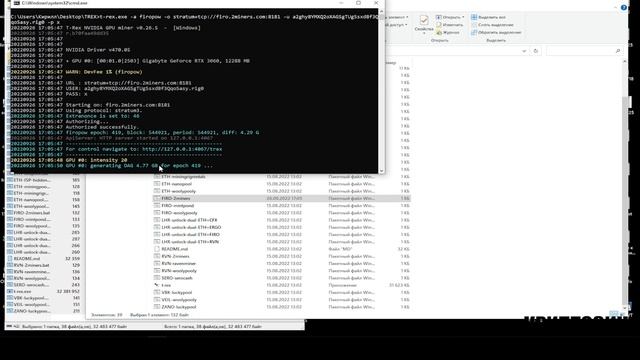Select the RVN-woolypooly file in Explorer list

coord(179,271)
